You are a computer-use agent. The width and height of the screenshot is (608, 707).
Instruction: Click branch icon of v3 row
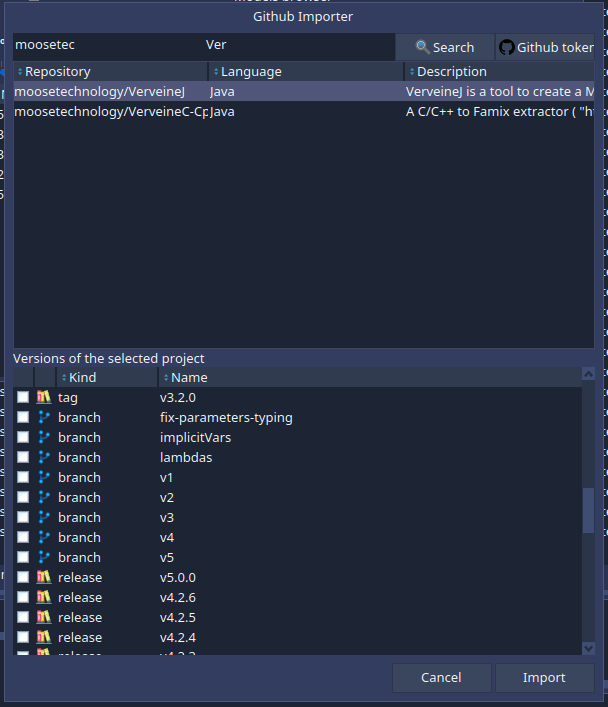click(44, 517)
